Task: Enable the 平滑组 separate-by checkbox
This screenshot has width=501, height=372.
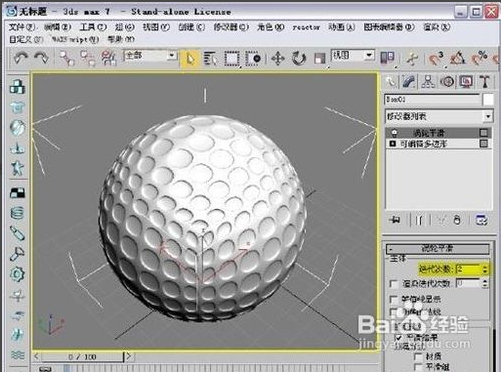Action: point(418,367)
